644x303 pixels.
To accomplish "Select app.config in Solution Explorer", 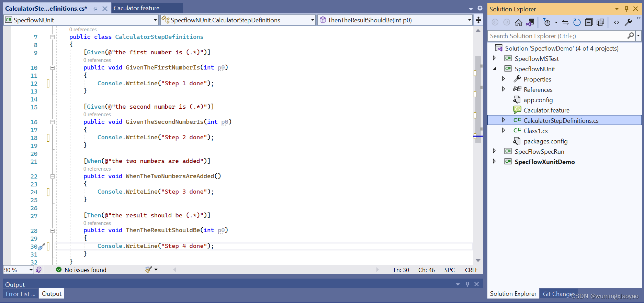I will (538, 100).
